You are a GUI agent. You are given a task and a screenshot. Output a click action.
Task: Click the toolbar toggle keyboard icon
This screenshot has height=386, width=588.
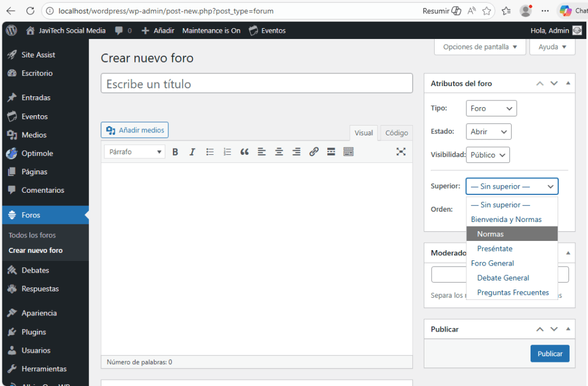pos(348,152)
